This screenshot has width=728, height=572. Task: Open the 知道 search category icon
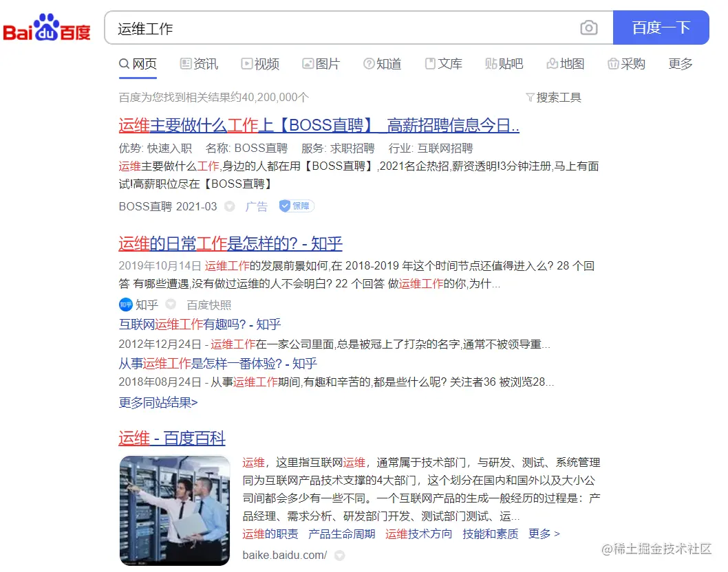(369, 63)
